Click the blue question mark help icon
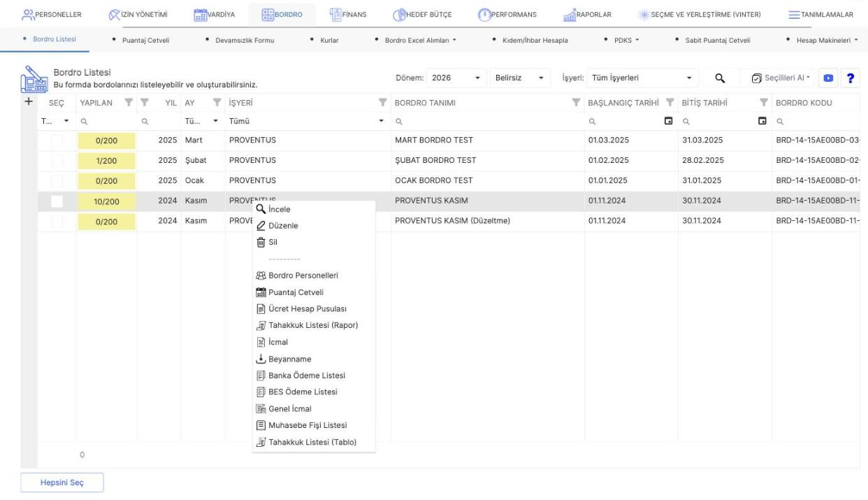 (x=851, y=78)
